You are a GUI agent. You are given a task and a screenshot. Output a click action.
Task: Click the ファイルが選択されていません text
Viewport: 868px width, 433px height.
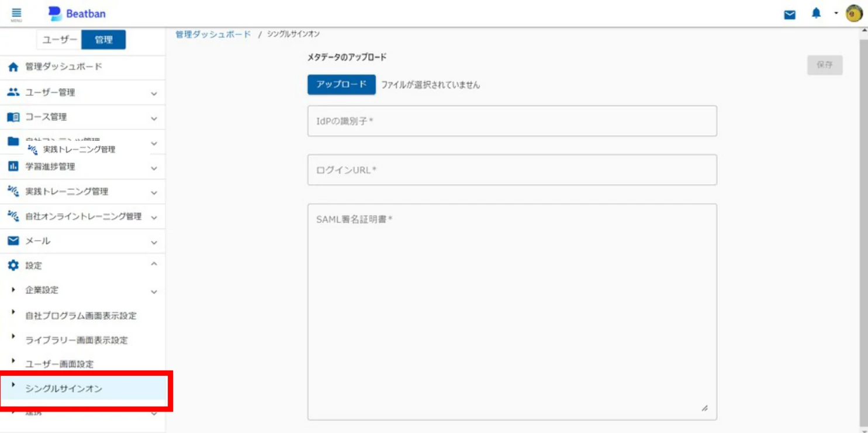431,85
